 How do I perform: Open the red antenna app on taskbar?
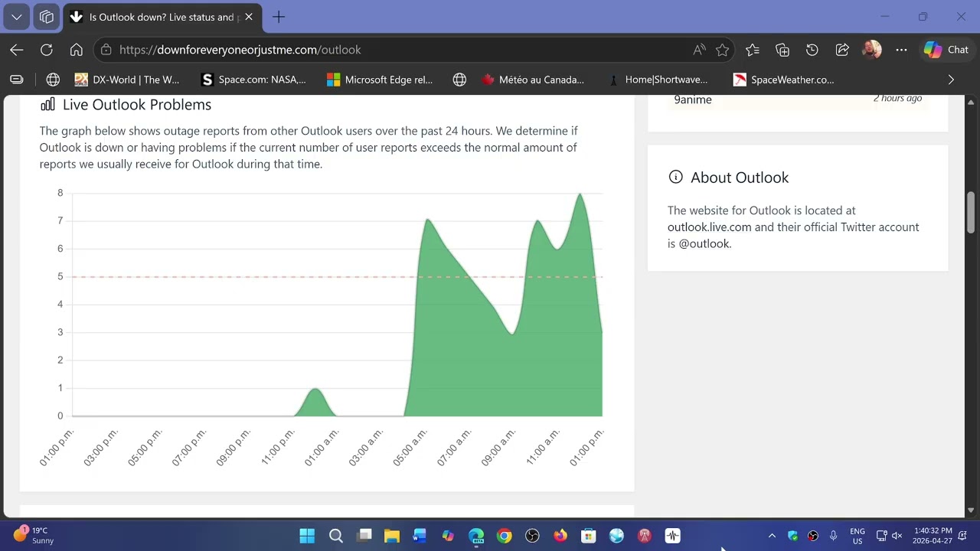click(x=645, y=536)
